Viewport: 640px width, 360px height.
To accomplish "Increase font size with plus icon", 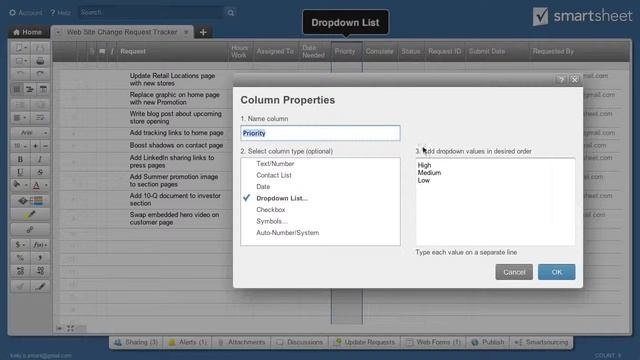I will (x=36, y=146).
